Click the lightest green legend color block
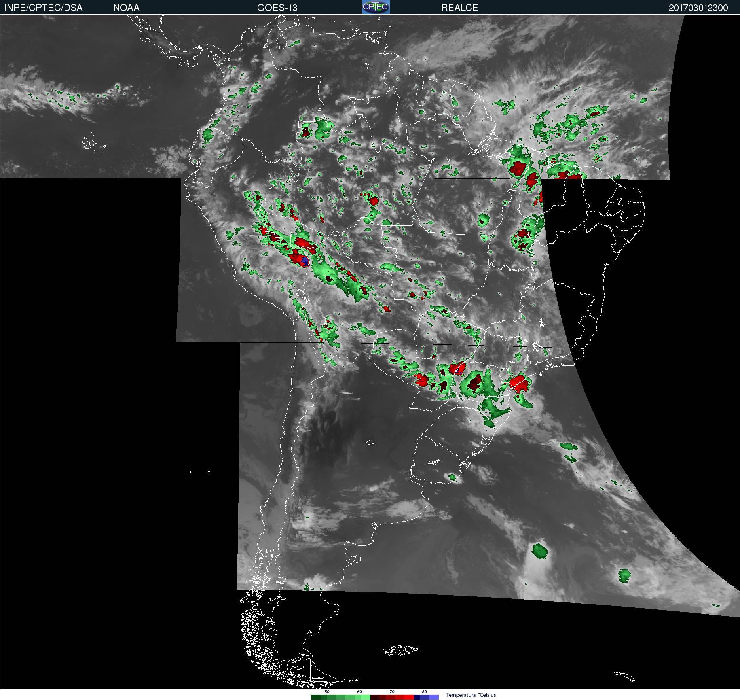Screen dimensions: 740x700 click(x=366, y=697)
